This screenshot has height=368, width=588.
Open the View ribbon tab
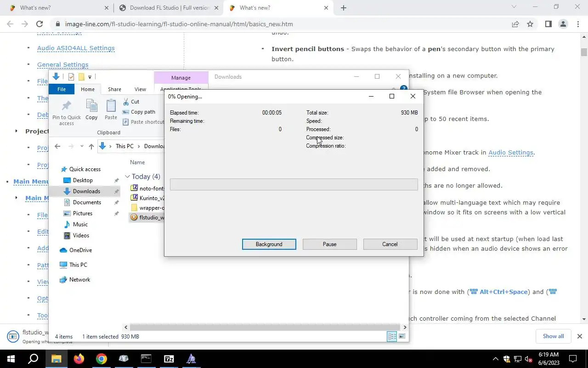point(140,89)
